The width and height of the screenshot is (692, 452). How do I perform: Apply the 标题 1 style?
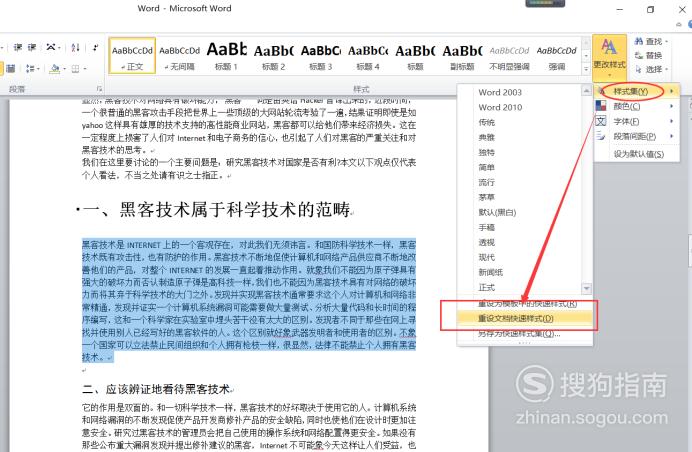tap(226, 56)
